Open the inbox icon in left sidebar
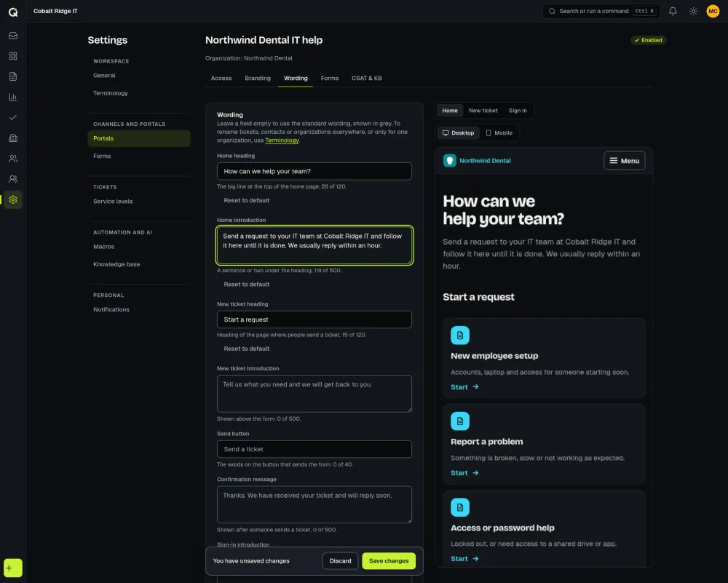 [13, 36]
